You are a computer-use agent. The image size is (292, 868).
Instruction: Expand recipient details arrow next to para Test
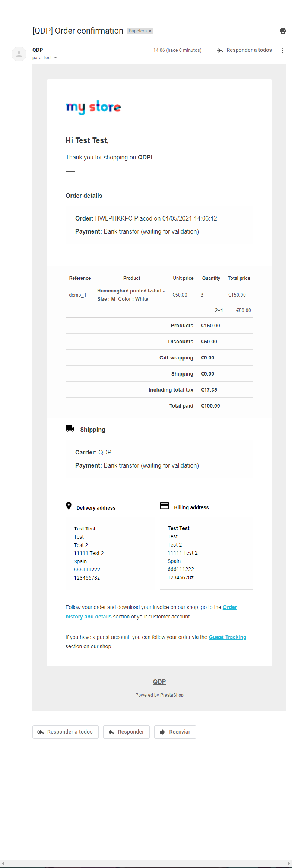[x=55, y=58]
